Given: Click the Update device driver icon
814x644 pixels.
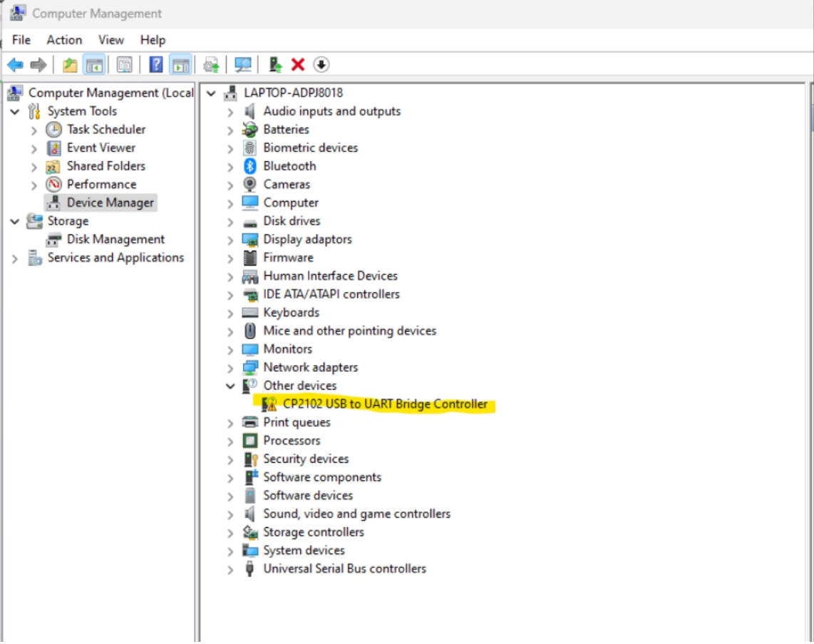Looking at the screenshot, I should coord(275,65).
